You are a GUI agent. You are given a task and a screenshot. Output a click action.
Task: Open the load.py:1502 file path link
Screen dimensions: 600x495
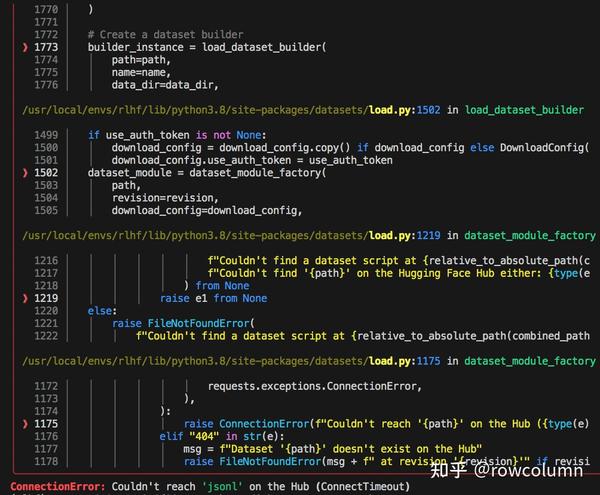[x=231, y=110]
